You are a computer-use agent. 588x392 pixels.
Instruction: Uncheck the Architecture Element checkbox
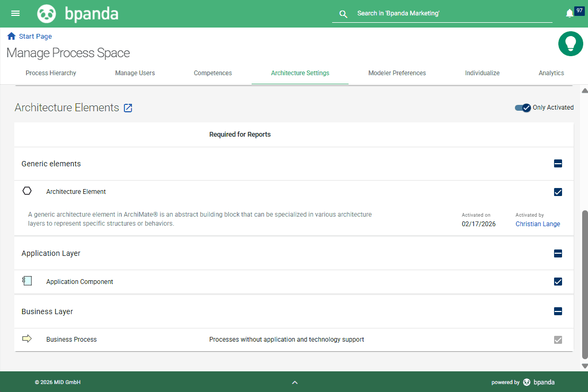(558, 192)
